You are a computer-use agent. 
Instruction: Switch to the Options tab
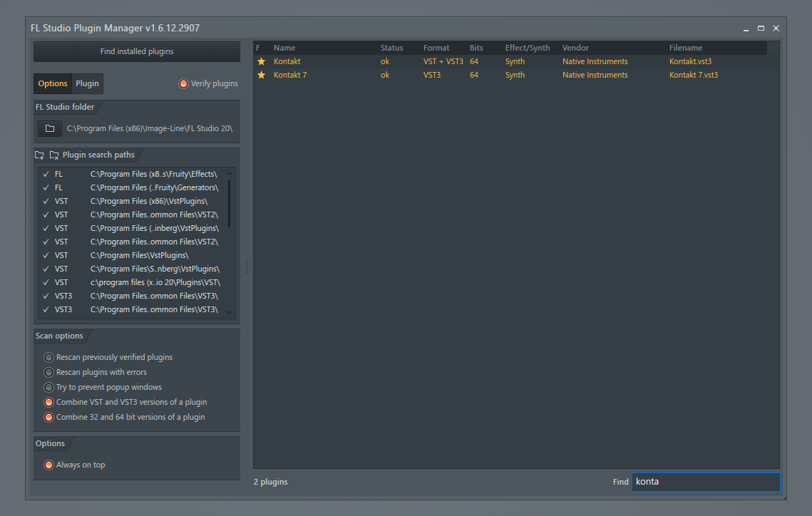point(52,83)
